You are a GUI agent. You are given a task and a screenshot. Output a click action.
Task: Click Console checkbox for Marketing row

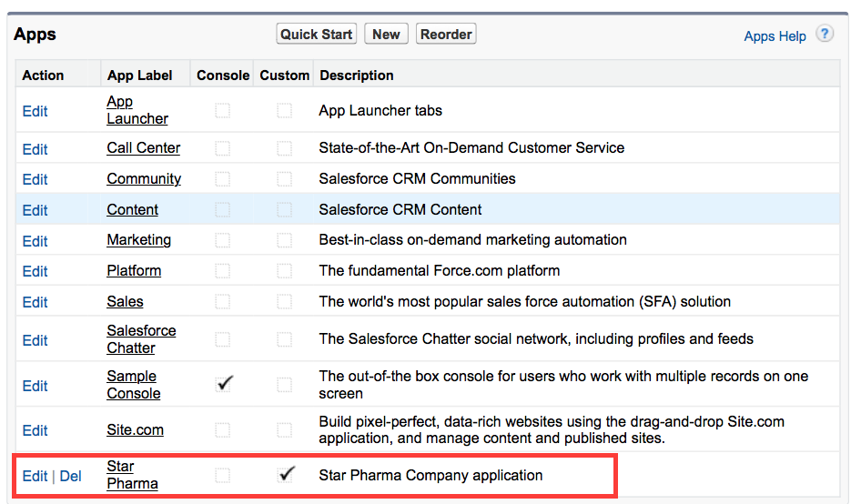[222, 240]
